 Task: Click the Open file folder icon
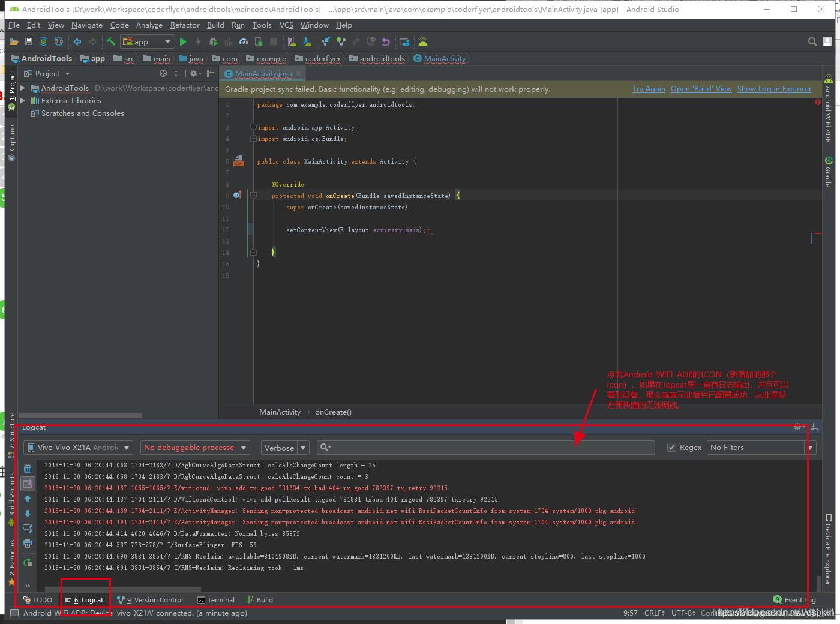[x=13, y=42]
